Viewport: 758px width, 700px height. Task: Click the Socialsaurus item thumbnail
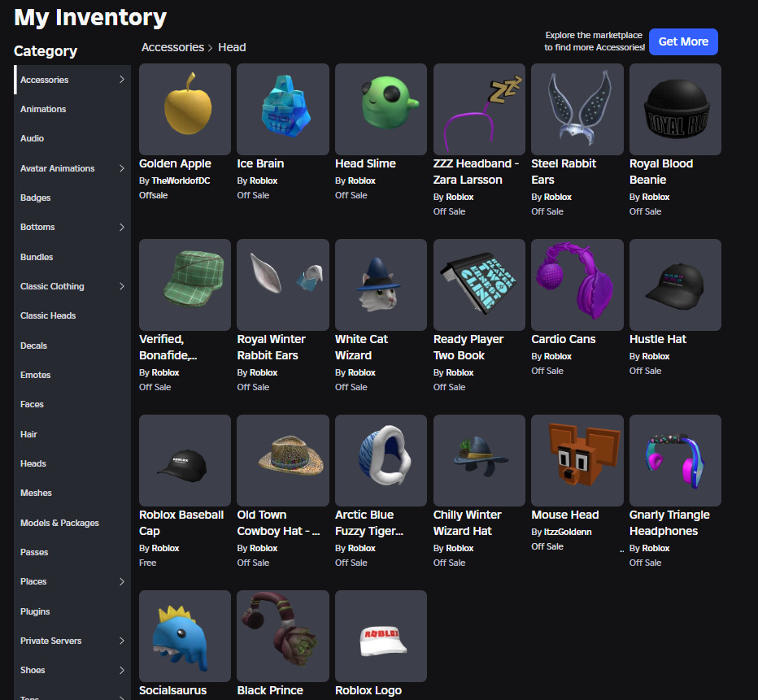point(185,636)
